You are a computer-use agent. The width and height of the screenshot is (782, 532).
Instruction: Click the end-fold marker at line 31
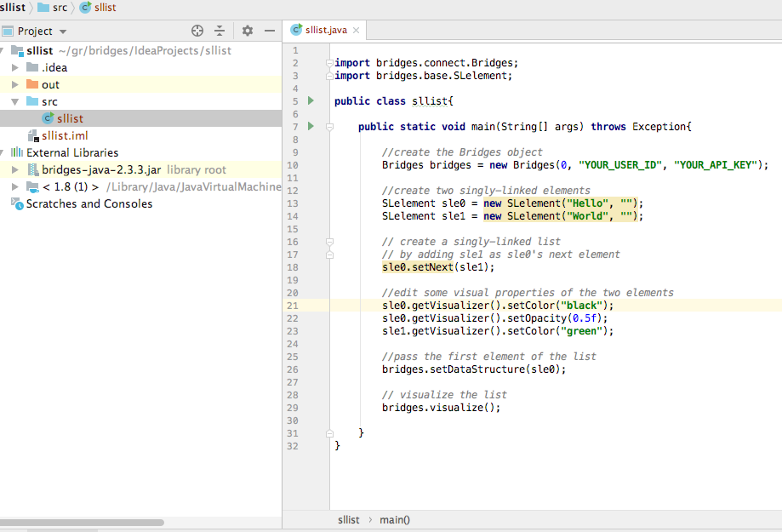[x=329, y=433]
